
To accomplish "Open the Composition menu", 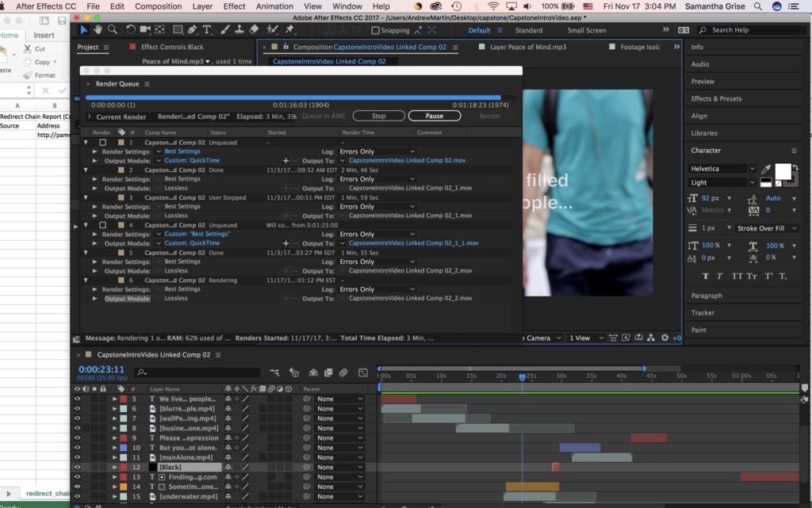I will click(158, 6).
